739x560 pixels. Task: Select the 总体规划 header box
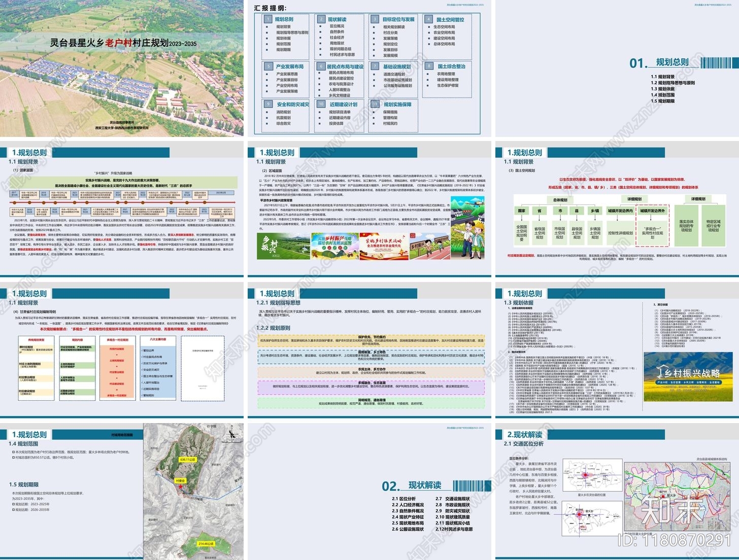(x=560, y=200)
